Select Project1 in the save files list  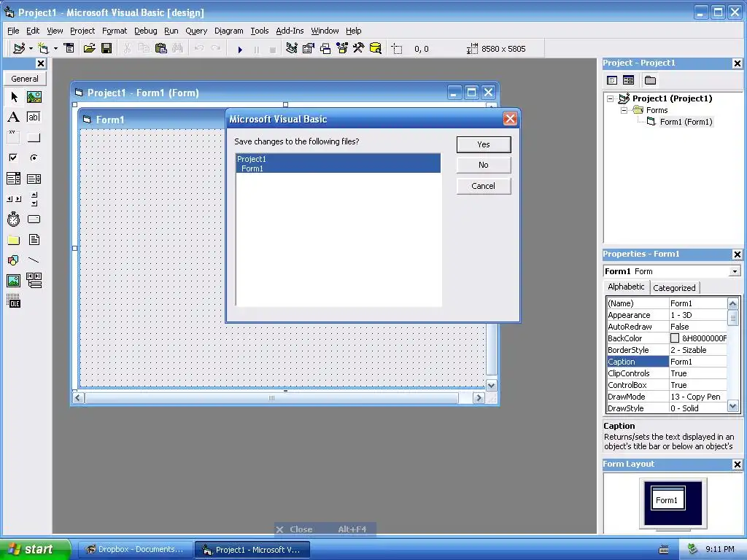(x=338, y=158)
